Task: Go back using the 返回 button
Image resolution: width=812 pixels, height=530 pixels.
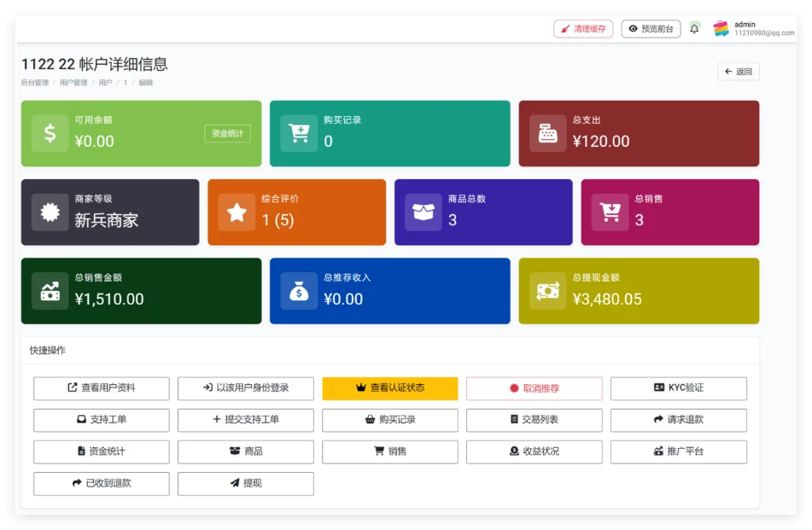Action: [x=738, y=72]
